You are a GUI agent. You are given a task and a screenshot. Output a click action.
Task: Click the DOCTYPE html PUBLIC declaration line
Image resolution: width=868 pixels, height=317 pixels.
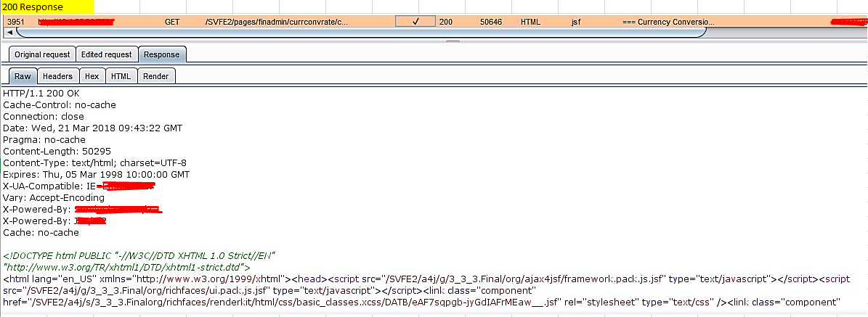[x=139, y=255]
